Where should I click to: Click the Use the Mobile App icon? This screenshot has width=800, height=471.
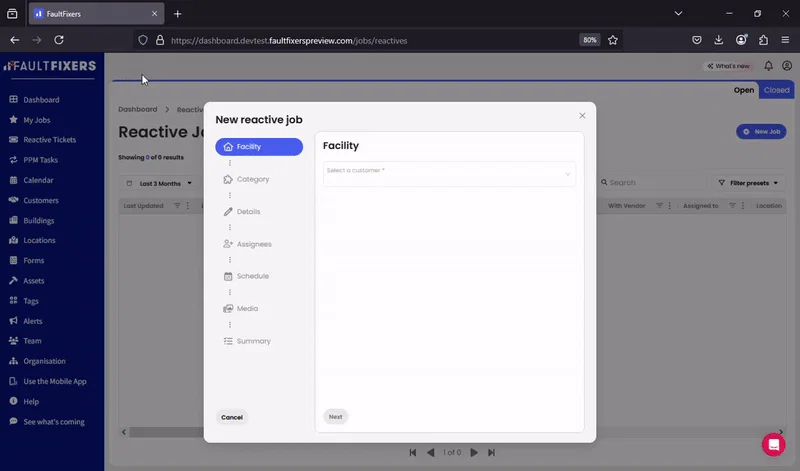[x=14, y=381]
